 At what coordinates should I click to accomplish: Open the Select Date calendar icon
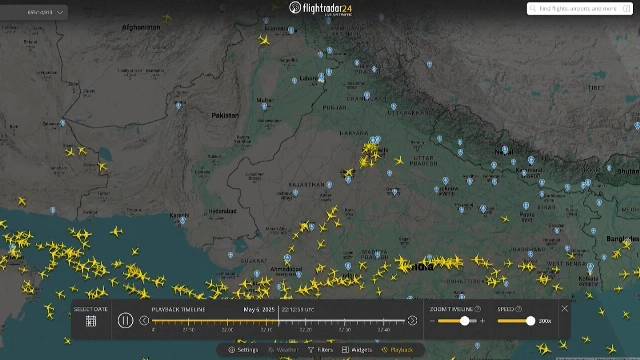pos(91,321)
